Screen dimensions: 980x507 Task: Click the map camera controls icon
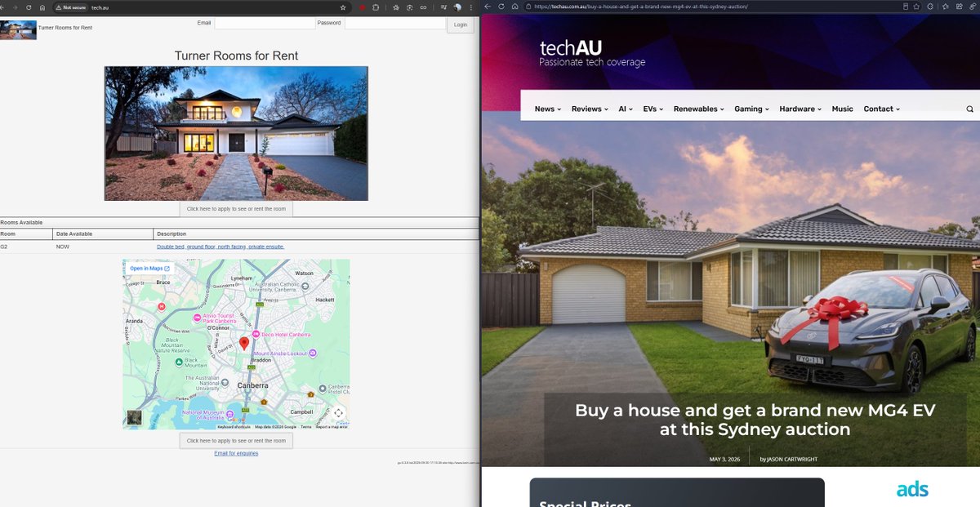pyautogui.click(x=339, y=413)
